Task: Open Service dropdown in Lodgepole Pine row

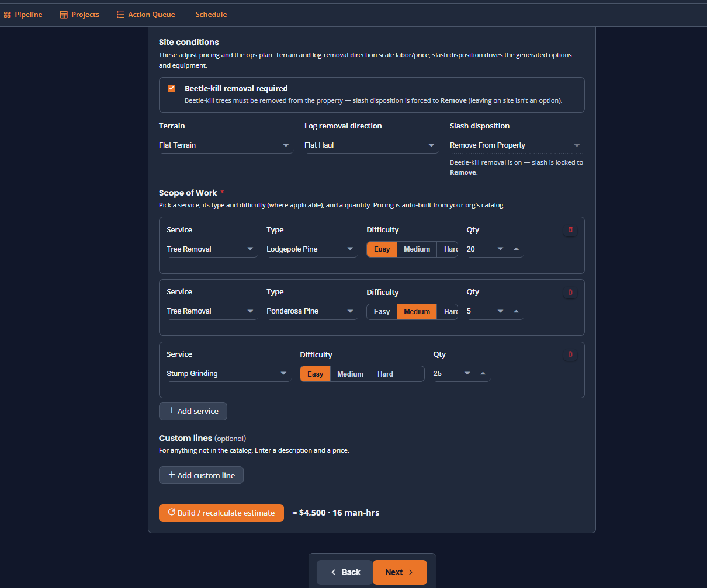Action: (212, 249)
